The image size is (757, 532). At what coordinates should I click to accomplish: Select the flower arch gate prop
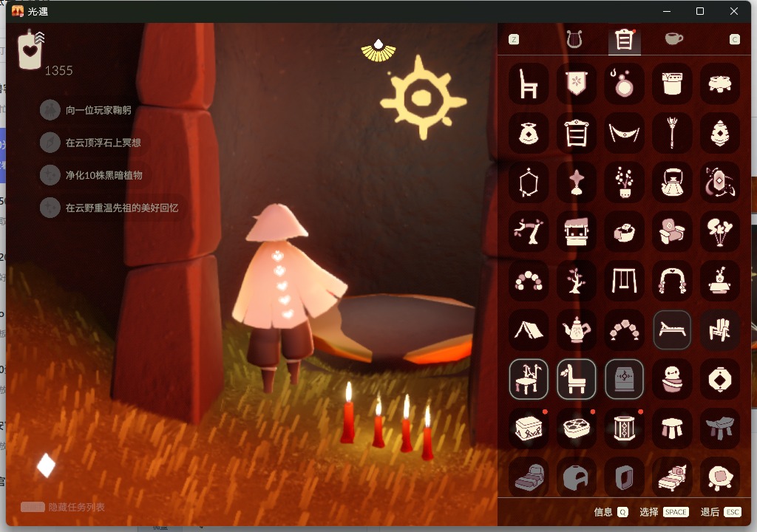pos(671,281)
